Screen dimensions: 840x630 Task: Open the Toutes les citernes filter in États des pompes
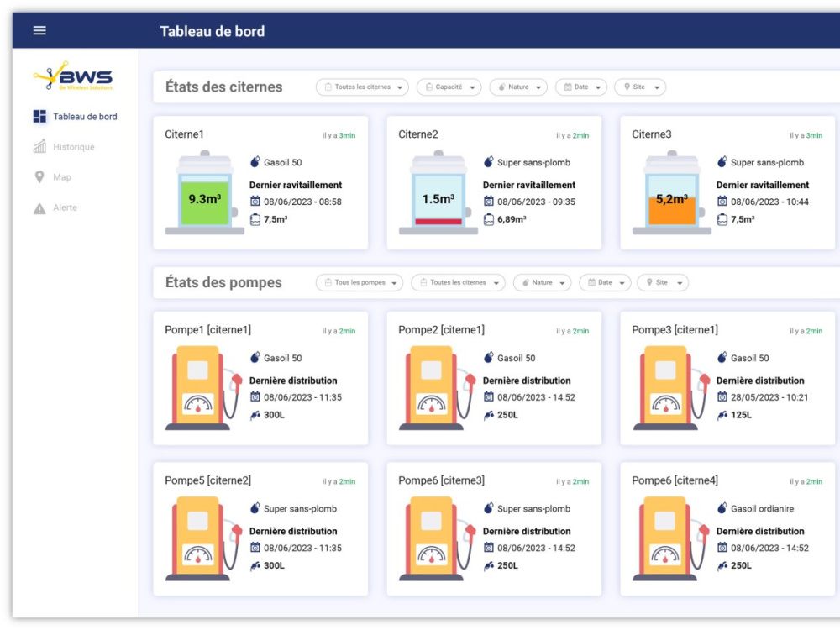click(458, 282)
